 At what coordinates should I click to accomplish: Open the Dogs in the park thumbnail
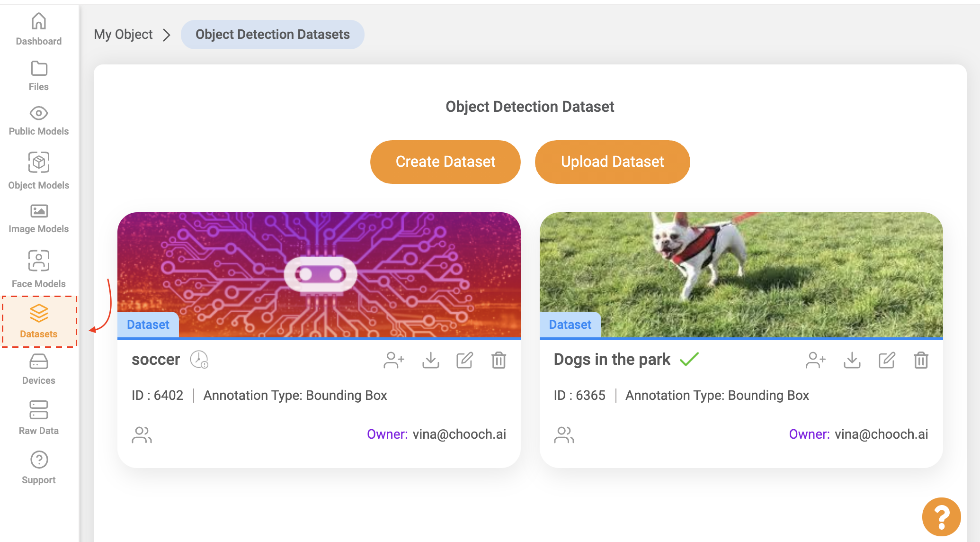tap(741, 275)
